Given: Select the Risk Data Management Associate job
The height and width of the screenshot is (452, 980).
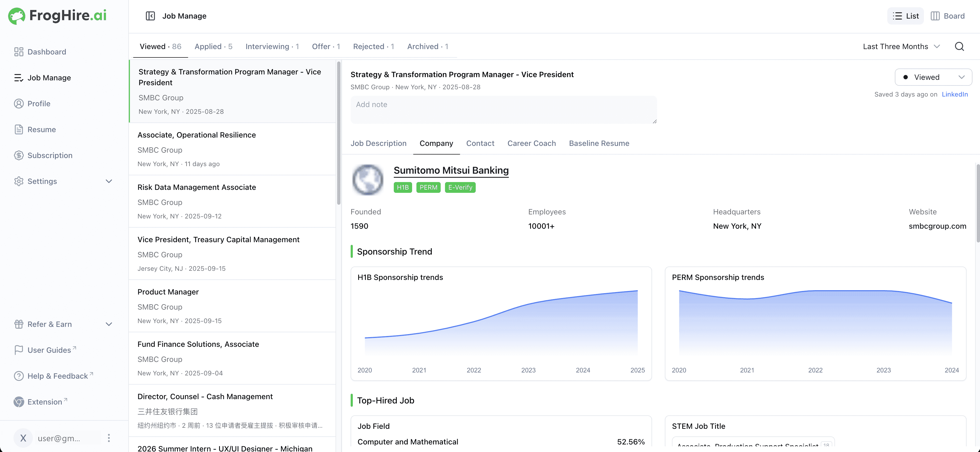Looking at the screenshot, I should pyautogui.click(x=232, y=201).
